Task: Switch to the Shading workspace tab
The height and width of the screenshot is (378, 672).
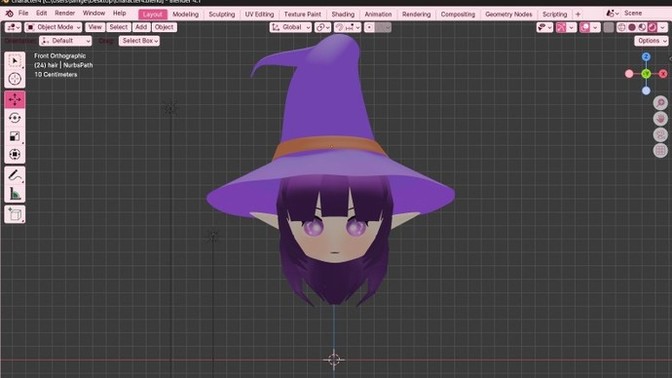Action: (x=343, y=14)
